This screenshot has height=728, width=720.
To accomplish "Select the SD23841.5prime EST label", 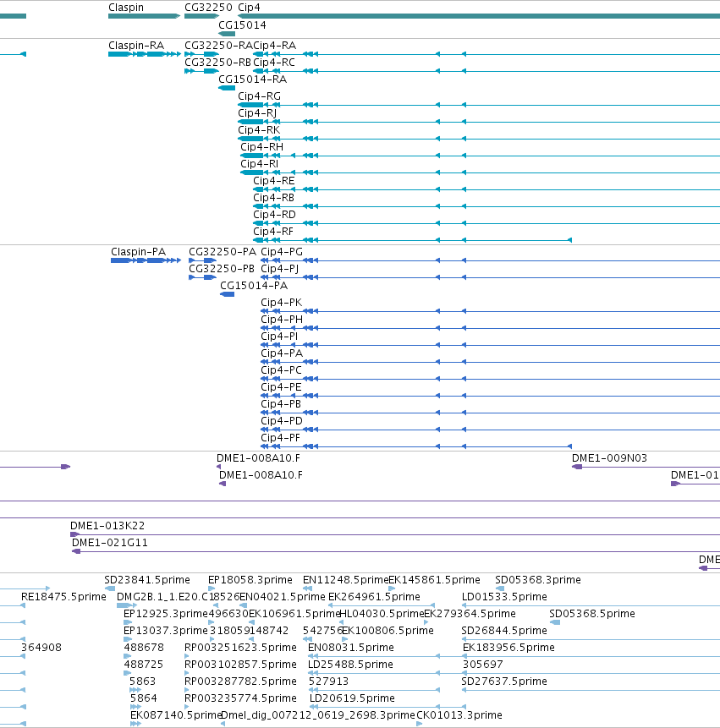I will [x=147, y=580].
